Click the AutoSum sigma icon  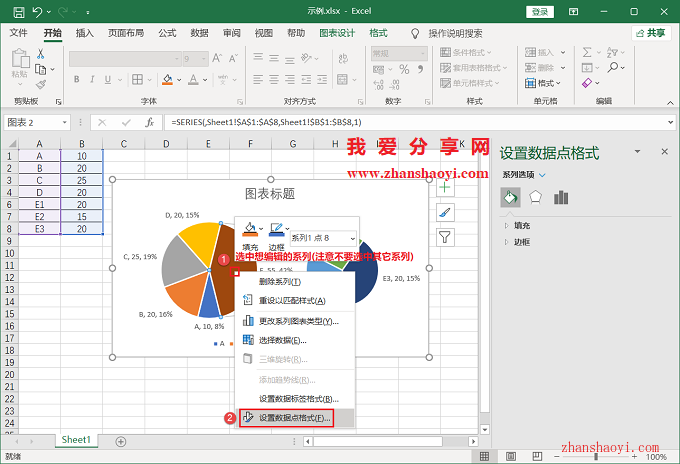[587, 52]
